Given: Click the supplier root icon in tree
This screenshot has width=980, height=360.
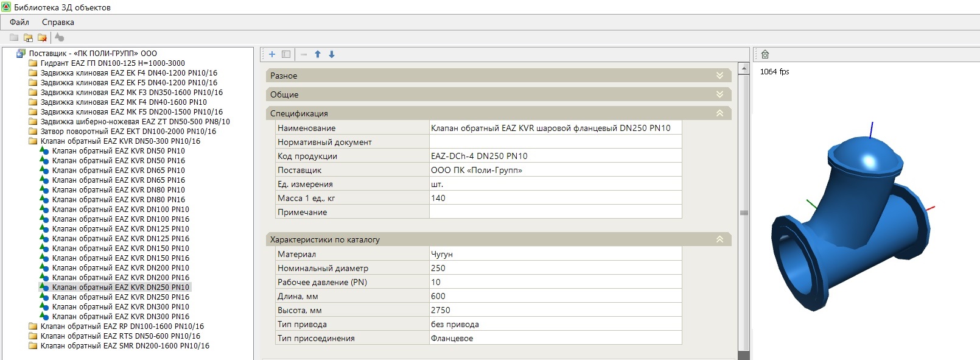Looking at the screenshot, I should click(x=21, y=53).
